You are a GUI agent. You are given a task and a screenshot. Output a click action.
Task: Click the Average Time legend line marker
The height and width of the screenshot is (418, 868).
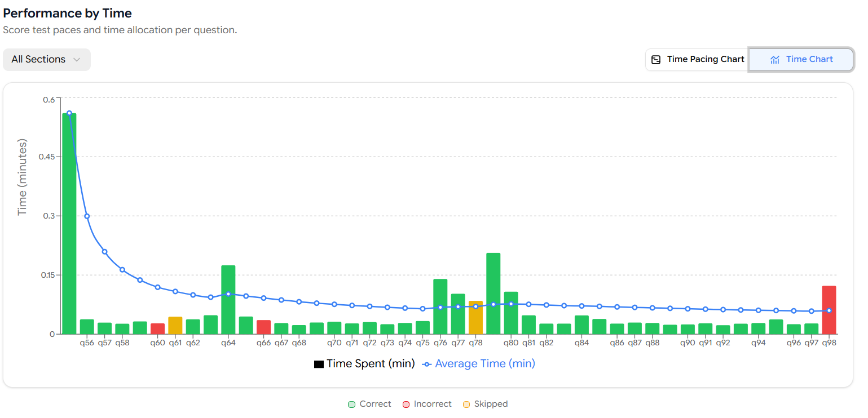click(x=427, y=364)
